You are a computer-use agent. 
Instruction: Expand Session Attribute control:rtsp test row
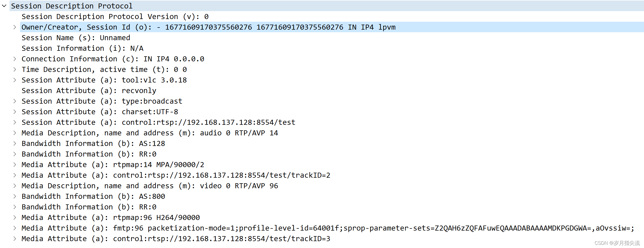click(15, 122)
